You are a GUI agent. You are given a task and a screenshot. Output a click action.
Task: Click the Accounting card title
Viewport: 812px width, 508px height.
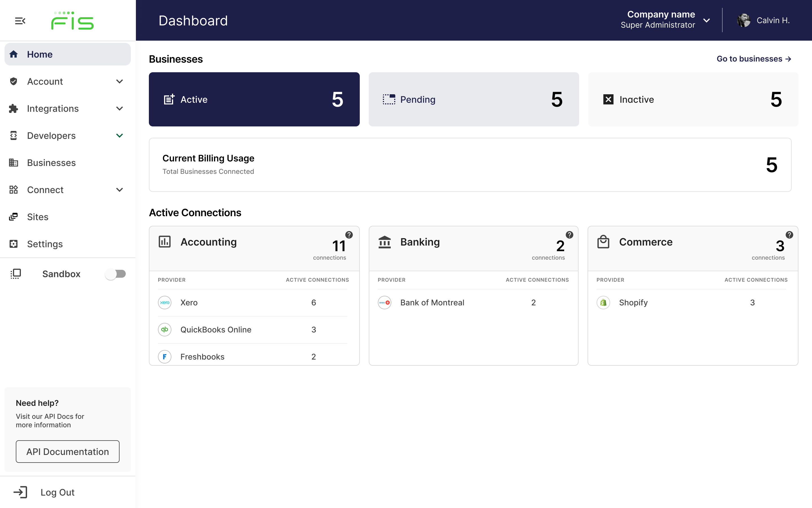(208, 242)
